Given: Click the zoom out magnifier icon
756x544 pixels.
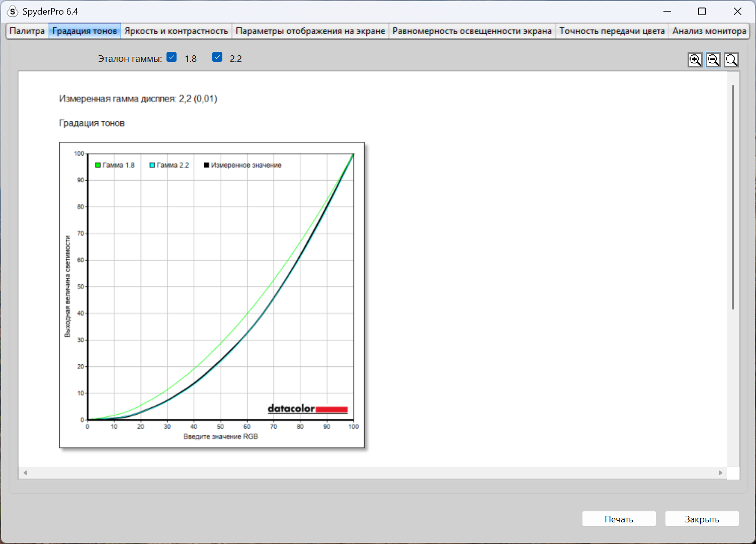Looking at the screenshot, I should (x=713, y=60).
